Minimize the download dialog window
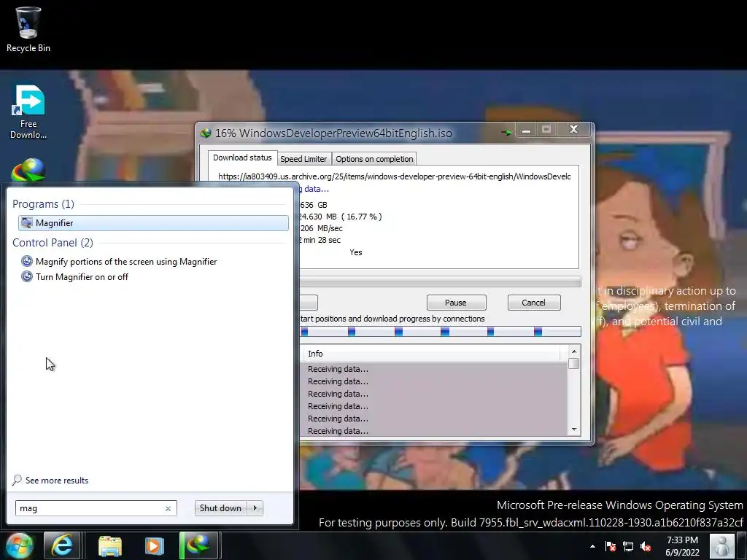The height and width of the screenshot is (560, 747). [x=526, y=130]
